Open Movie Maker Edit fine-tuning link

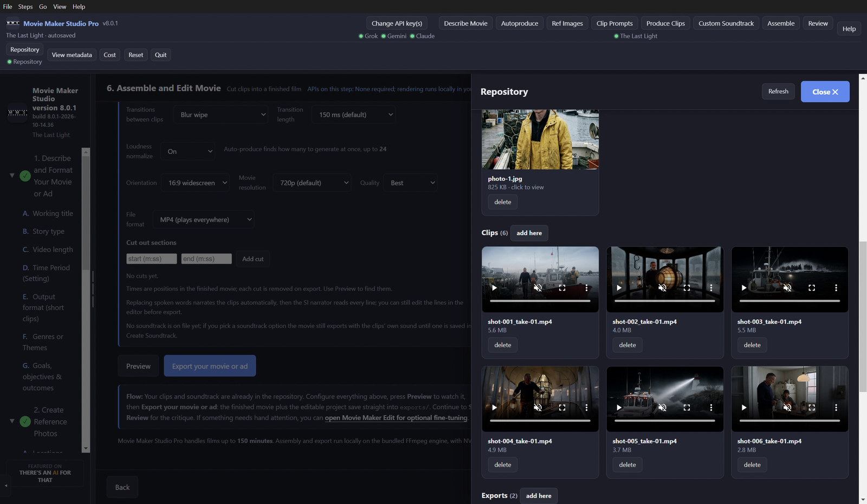(396, 418)
